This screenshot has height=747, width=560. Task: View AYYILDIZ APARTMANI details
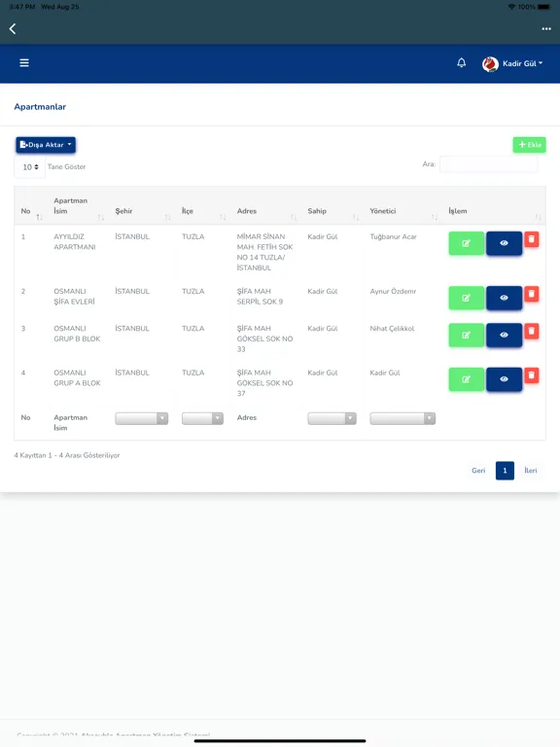coord(504,243)
